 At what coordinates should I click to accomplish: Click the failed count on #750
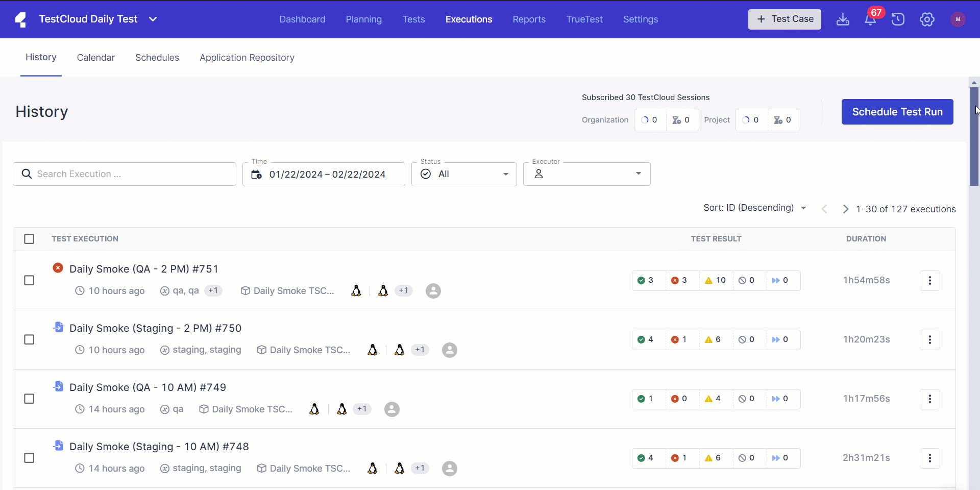point(679,339)
